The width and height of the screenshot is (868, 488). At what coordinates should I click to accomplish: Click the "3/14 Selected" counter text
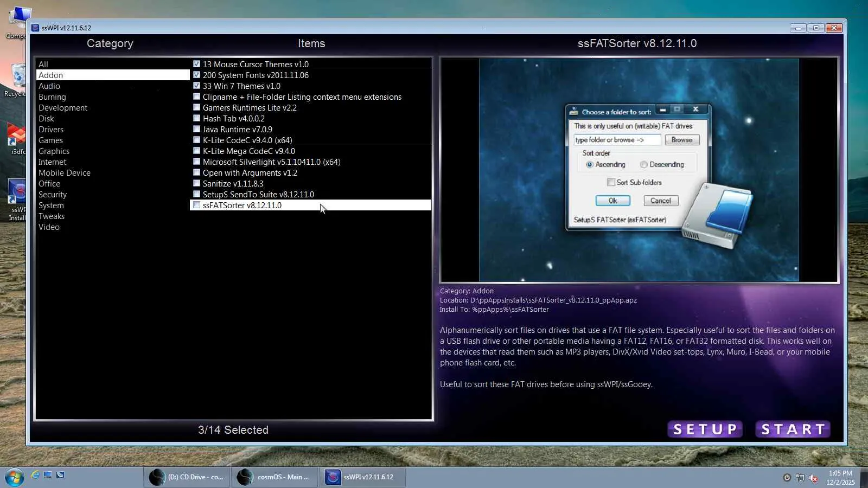(x=233, y=430)
